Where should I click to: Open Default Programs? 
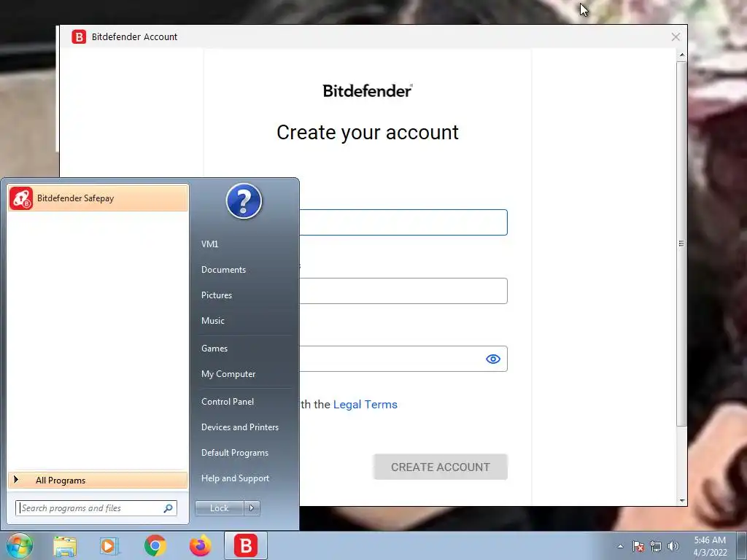235,453
